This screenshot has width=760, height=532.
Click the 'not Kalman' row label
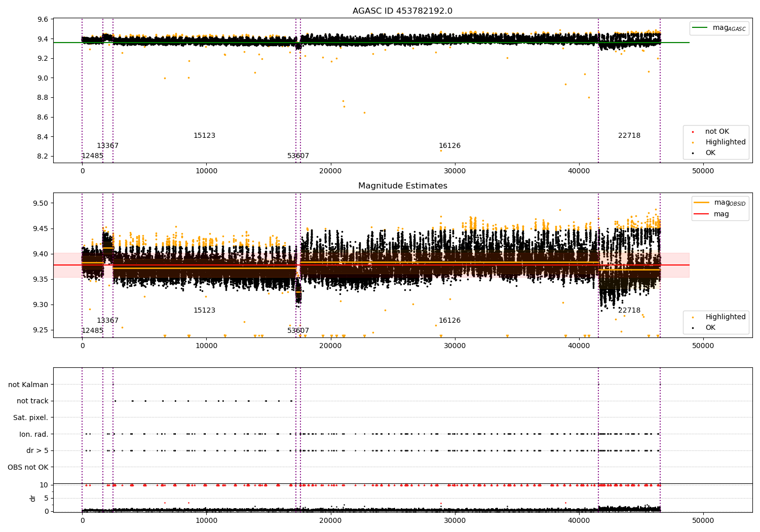[28, 385]
